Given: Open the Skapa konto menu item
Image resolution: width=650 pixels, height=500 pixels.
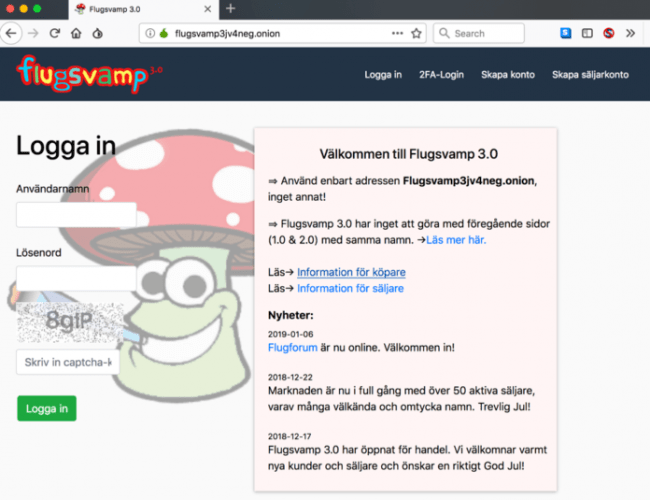Looking at the screenshot, I should (507, 75).
